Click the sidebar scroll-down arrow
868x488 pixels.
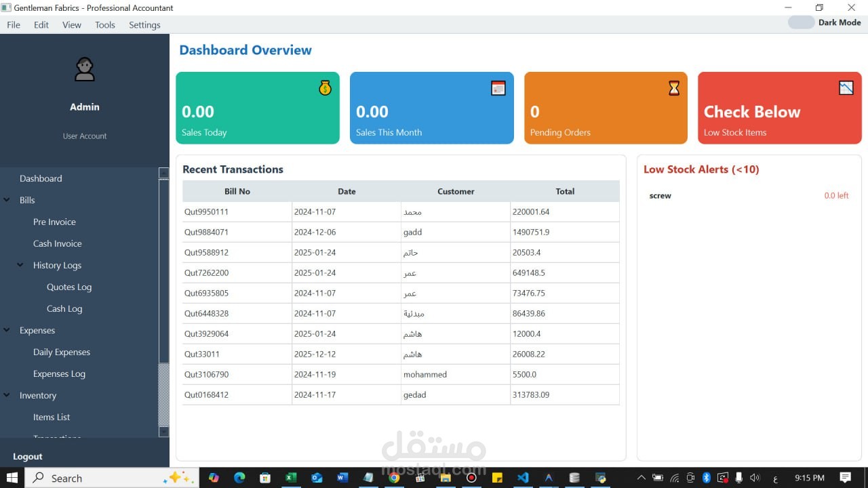tap(163, 432)
